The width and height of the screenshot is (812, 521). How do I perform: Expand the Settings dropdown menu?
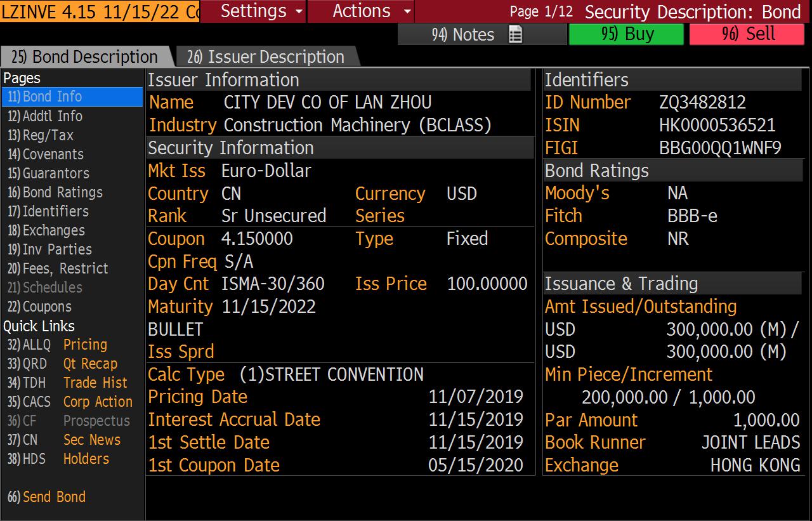(253, 11)
